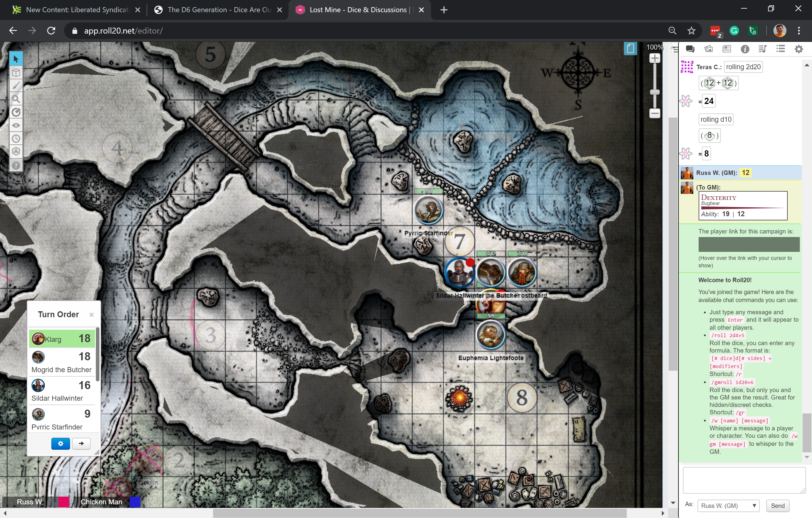
Task: Open the Compendium info tab
Action: click(x=745, y=49)
